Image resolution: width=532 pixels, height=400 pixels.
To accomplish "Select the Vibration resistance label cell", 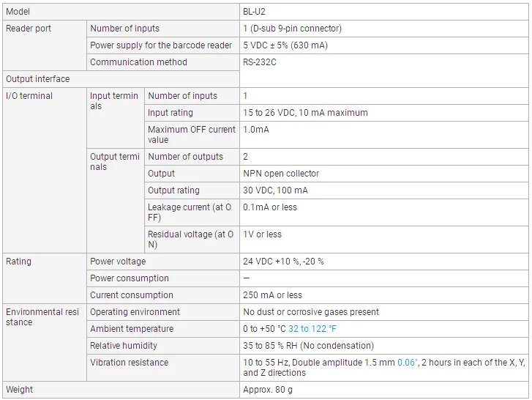I will coord(163,368).
